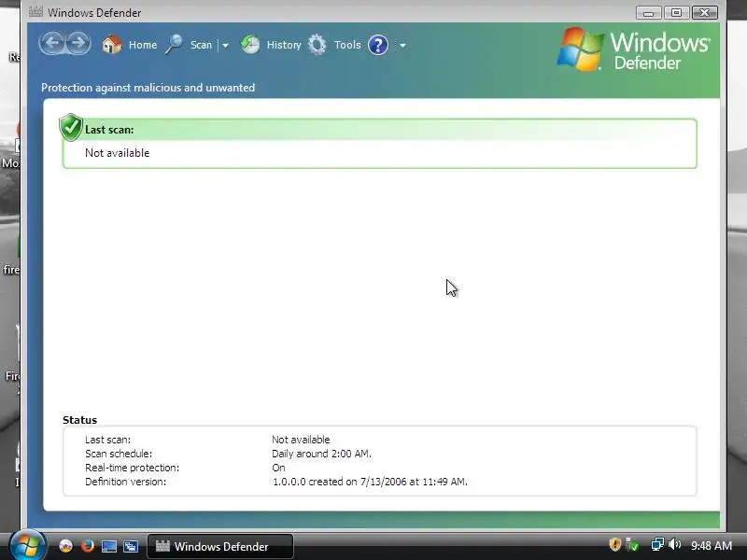Screen dimensions: 747x560
Task: Click the Back navigation arrow
Action: point(51,44)
